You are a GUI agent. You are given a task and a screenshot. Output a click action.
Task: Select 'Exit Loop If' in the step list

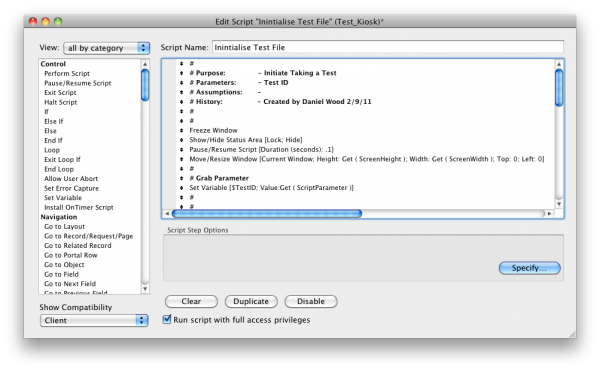pyautogui.click(x=62, y=159)
